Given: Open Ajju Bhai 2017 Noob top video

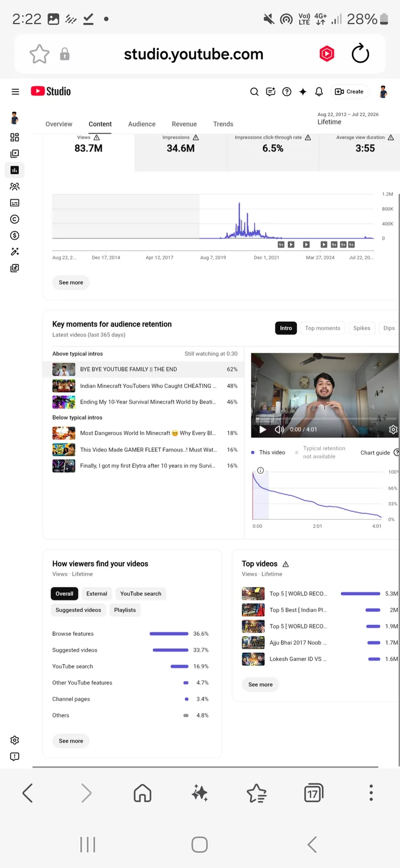Looking at the screenshot, I should pyautogui.click(x=320, y=643).
